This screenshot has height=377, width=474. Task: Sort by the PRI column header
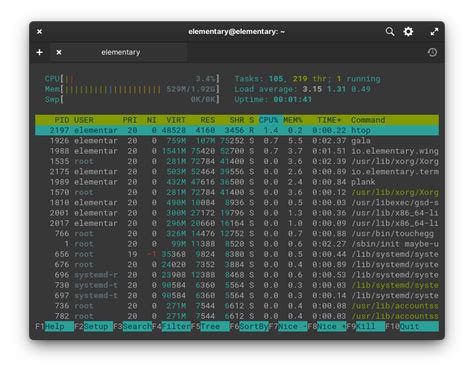tap(130, 120)
